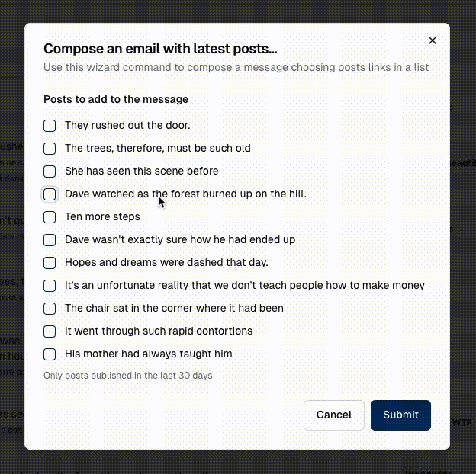Screen dimensions: 476x474
Task: Check the "It's an unfortunate reality" post
Action: 50,286
